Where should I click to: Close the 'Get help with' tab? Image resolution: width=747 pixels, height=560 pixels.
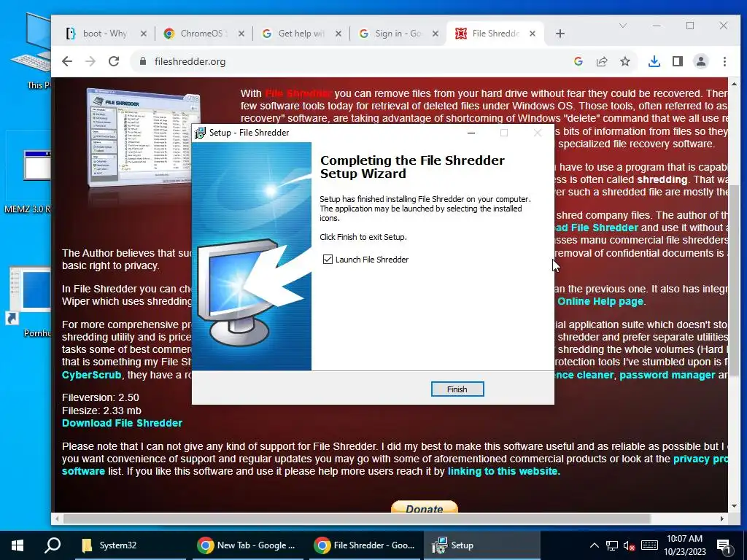338,34
